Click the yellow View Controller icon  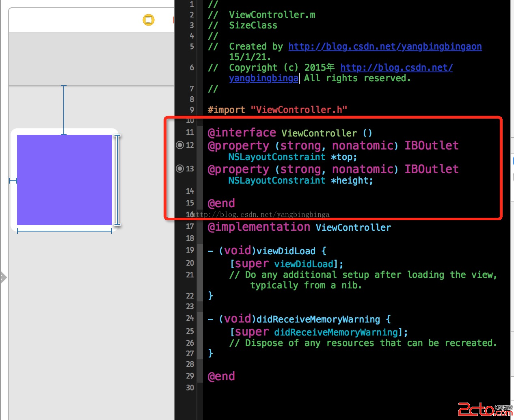[x=149, y=19]
